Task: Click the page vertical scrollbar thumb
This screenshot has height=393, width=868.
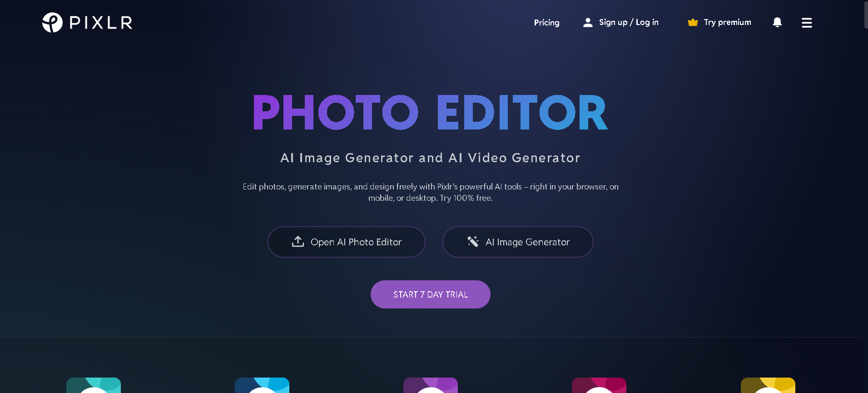Action: [866, 15]
